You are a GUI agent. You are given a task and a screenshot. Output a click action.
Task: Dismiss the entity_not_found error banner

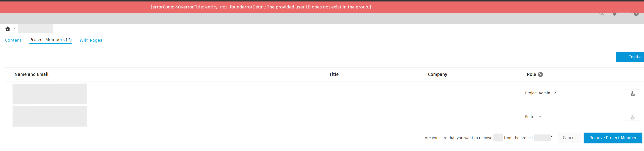tap(261, 7)
